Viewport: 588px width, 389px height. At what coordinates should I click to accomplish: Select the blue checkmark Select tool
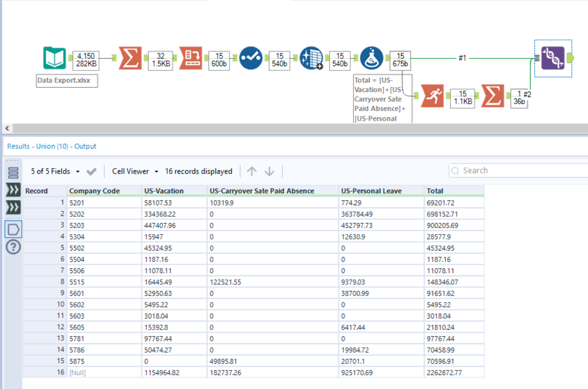(251, 57)
